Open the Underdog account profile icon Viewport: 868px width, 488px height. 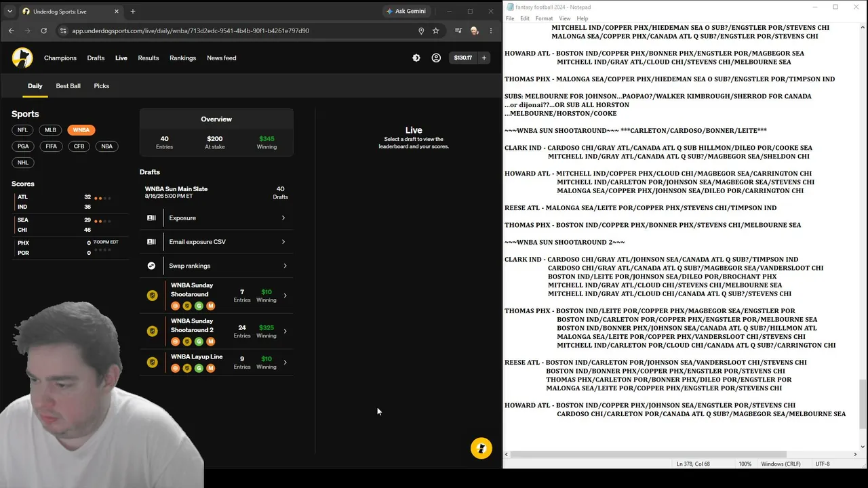click(436, 58)
